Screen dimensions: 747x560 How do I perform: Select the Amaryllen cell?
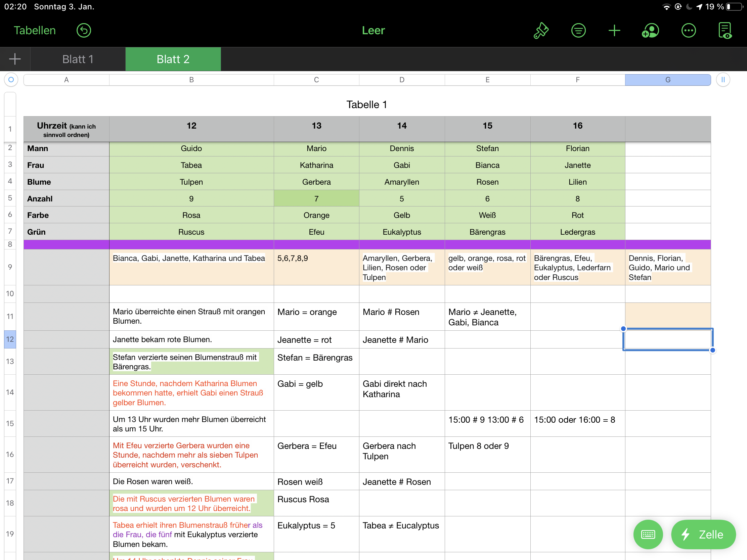tap(402, 182)
